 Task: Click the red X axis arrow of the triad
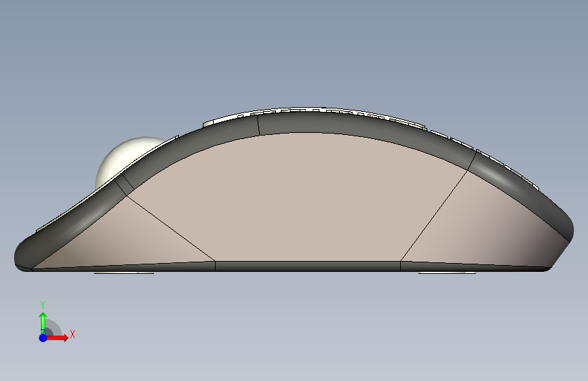point(58,338)
